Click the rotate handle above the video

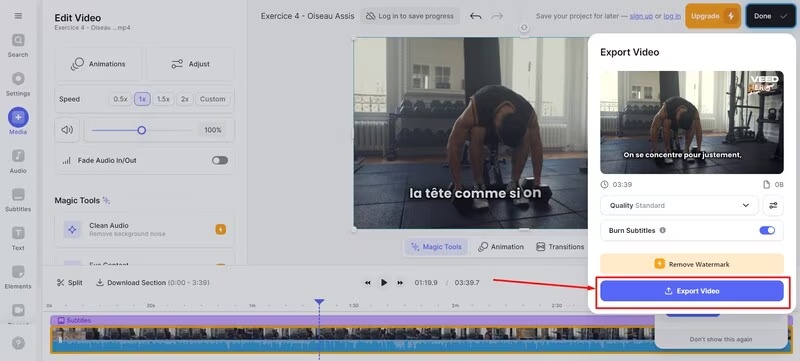point(524,28)
